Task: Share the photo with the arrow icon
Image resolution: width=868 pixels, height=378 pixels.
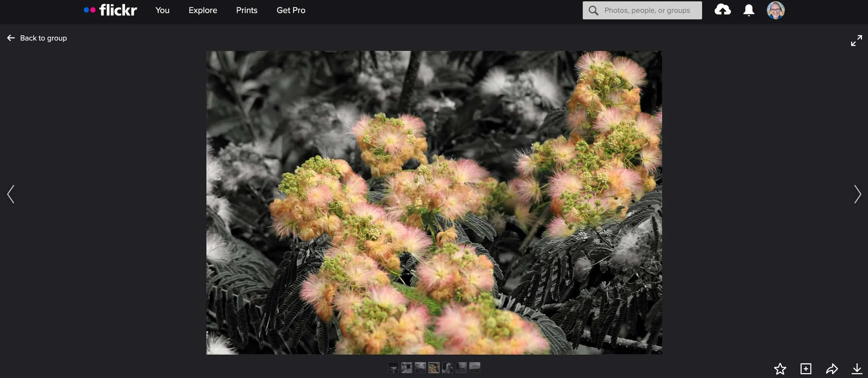Action: [x=832, y=369]
